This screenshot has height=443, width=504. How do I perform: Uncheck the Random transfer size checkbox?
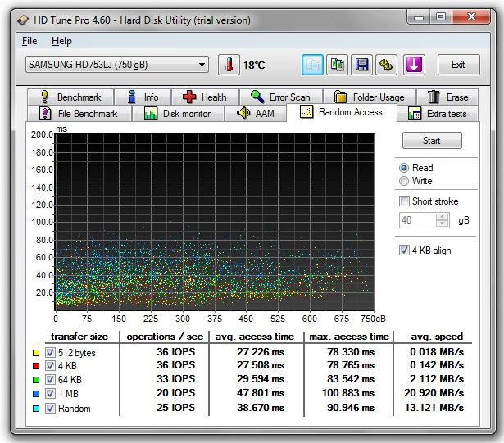50,409
